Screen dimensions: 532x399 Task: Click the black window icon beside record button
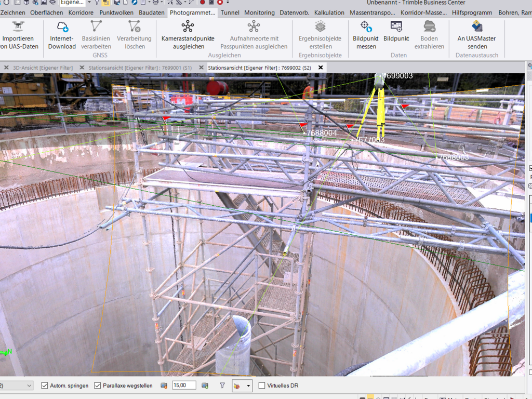(211, 3)
